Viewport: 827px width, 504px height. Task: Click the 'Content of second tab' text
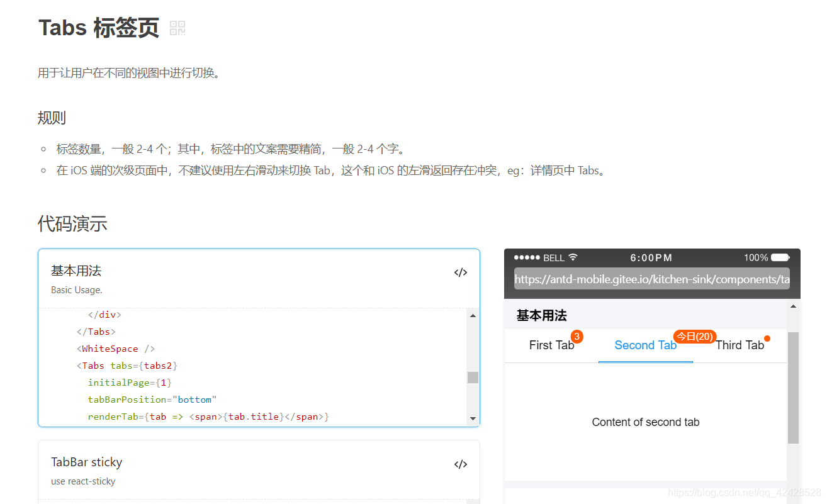pyautogui.click(x=646, y=422)
